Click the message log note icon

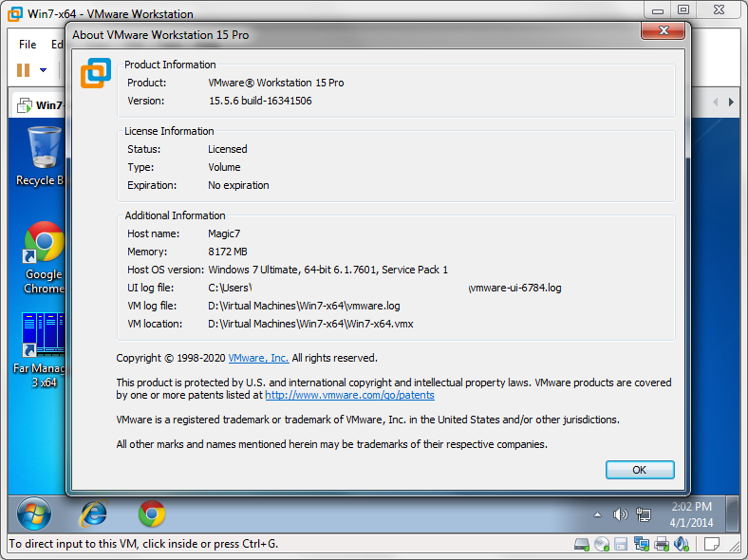click(712, 544)
